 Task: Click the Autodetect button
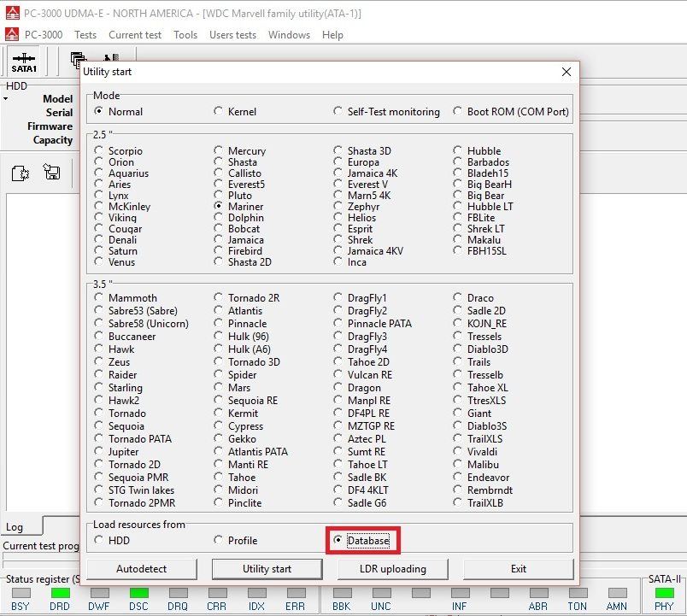coord(142,569)
